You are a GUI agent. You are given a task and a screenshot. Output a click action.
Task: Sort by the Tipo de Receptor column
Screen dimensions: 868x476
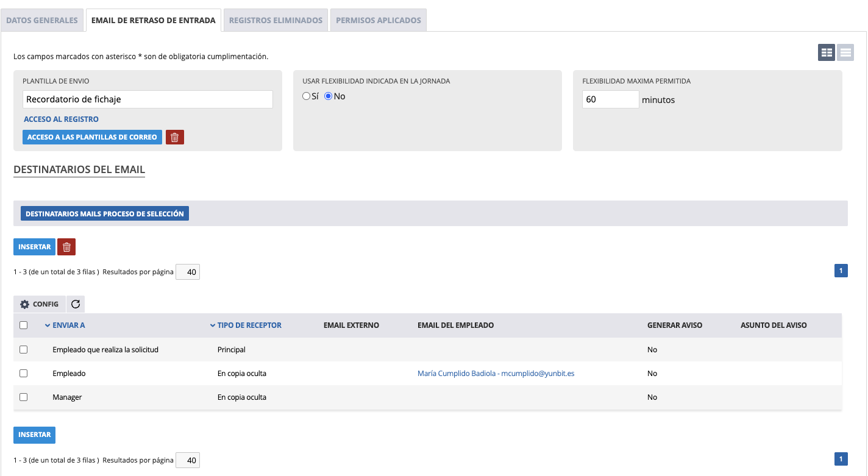point(249,325)
